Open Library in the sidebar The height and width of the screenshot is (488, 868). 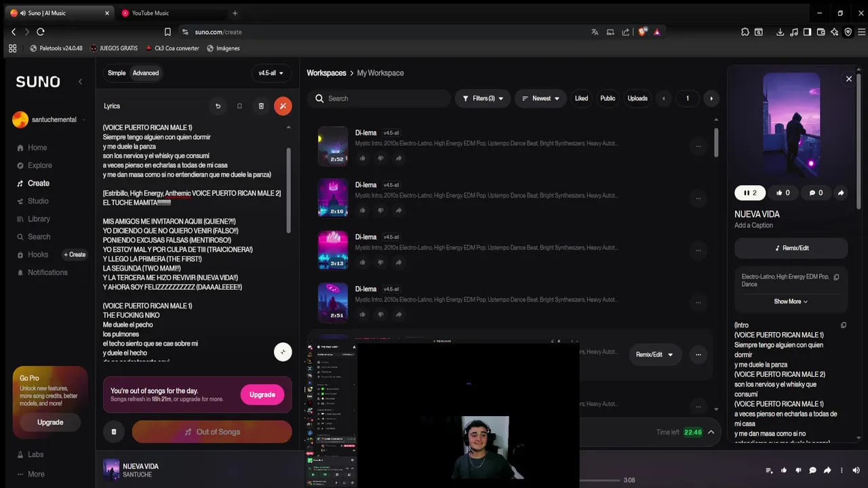(x=39, y=219)
